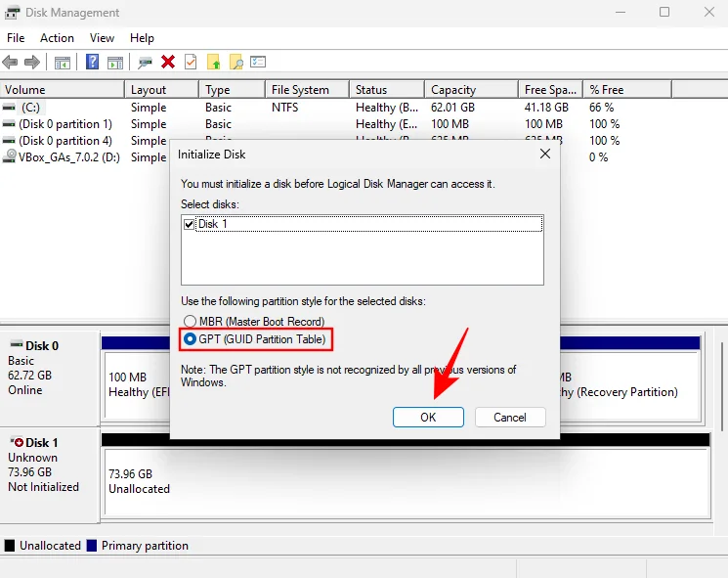Click the Back arrow toolbar icon
This screenshot has height=578, width=728.
click(x=10, y=62)
